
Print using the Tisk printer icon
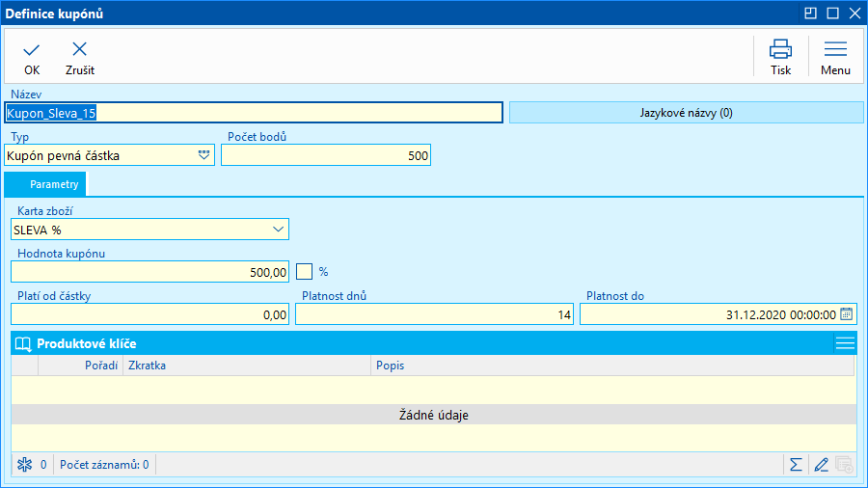click(780, 57)
